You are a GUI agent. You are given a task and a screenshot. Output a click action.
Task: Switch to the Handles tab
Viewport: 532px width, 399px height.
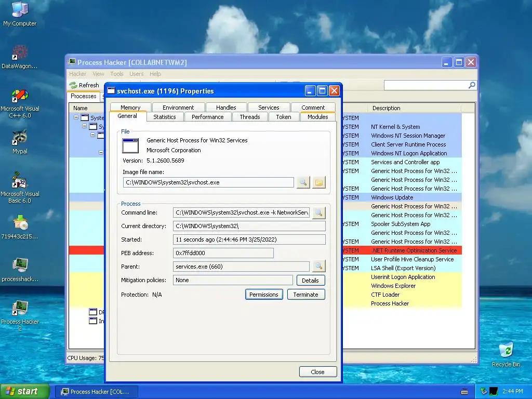point(226,108)
